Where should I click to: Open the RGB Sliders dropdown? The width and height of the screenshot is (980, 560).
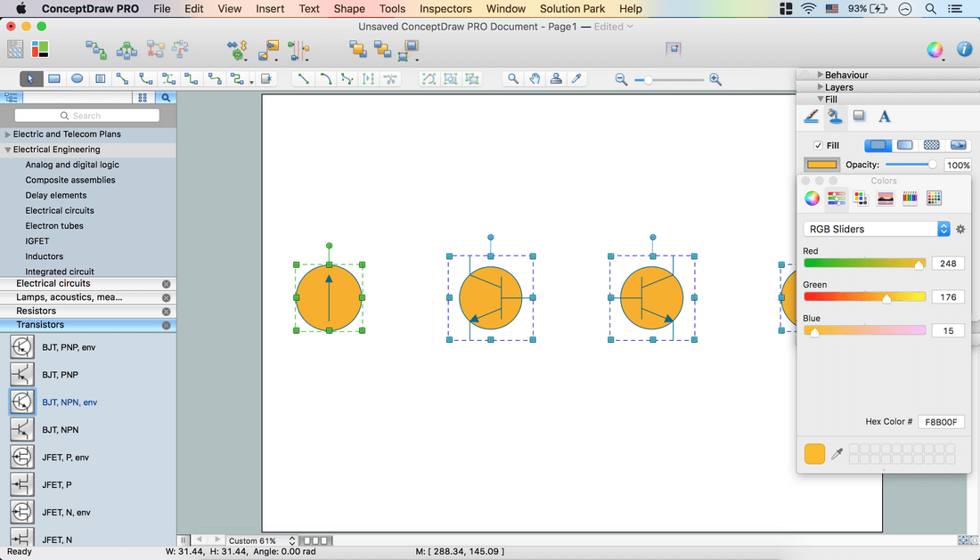point(876,229)
